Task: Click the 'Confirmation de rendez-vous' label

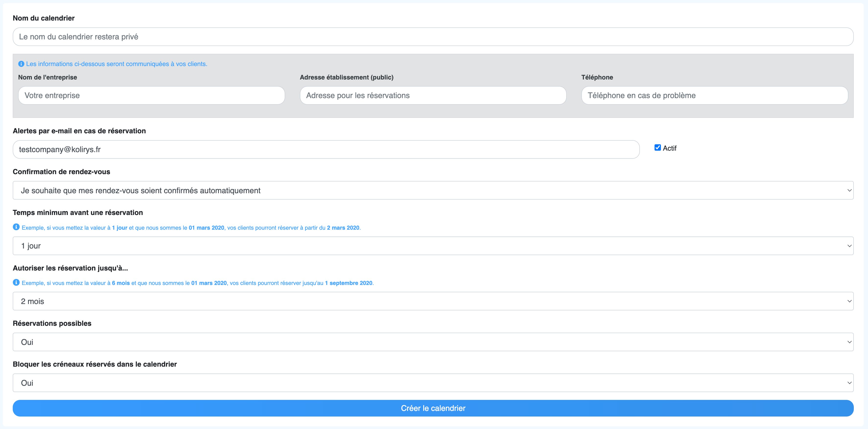Action: click(x=61, y=172)
